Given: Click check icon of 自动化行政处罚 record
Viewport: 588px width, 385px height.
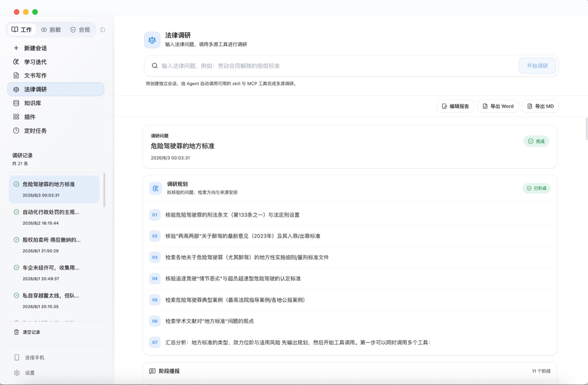Looking at the screenshot, I should click(17, 212).
